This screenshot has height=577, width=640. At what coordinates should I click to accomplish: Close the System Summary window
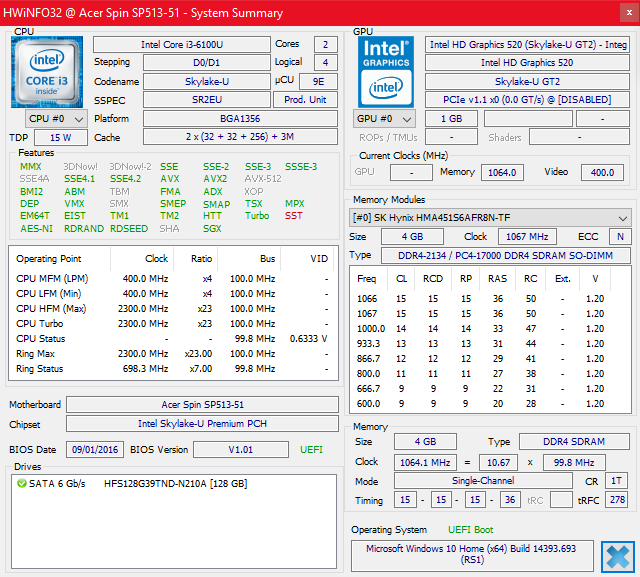[629, 13]
